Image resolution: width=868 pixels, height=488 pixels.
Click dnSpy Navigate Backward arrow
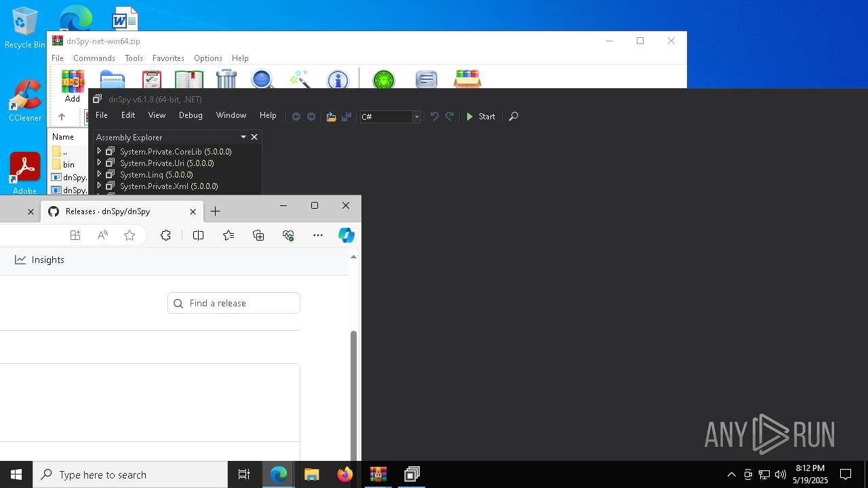pos(296,117)
